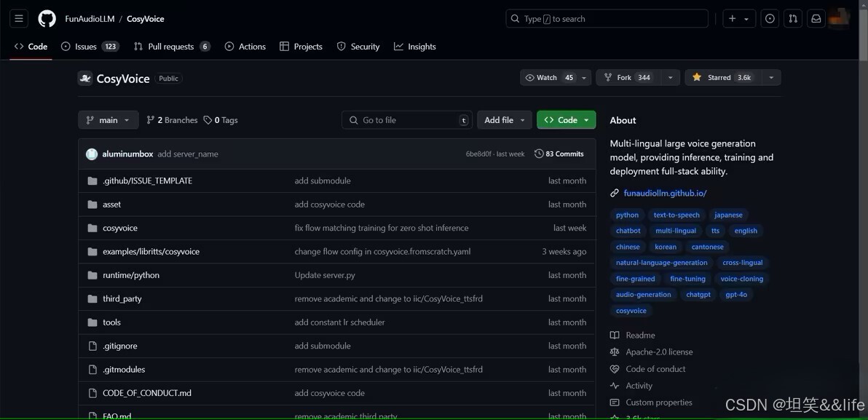The width and height of the screenshot is (868, 420).
Task: Click the aluminumbox author avatar
Action: (92, 154)
